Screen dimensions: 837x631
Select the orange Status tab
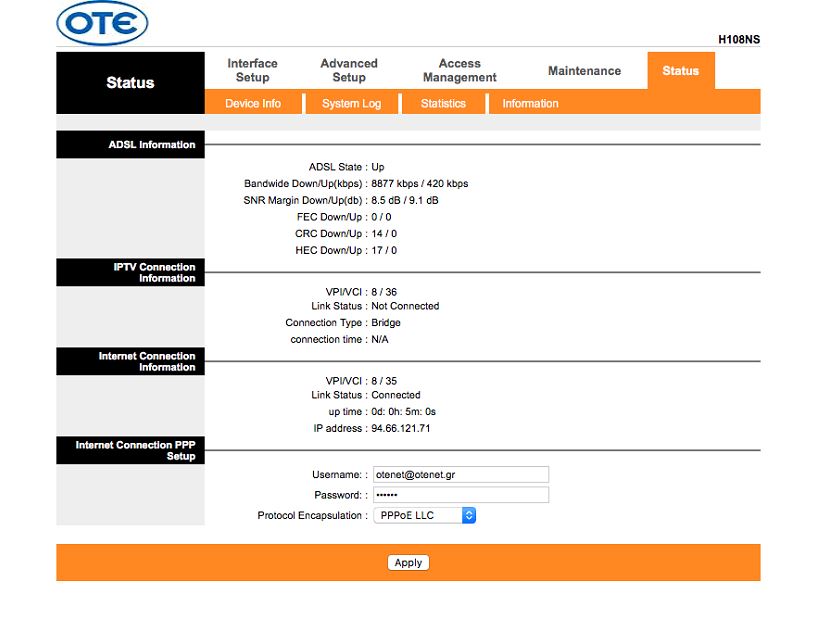[x=681, y=70]
